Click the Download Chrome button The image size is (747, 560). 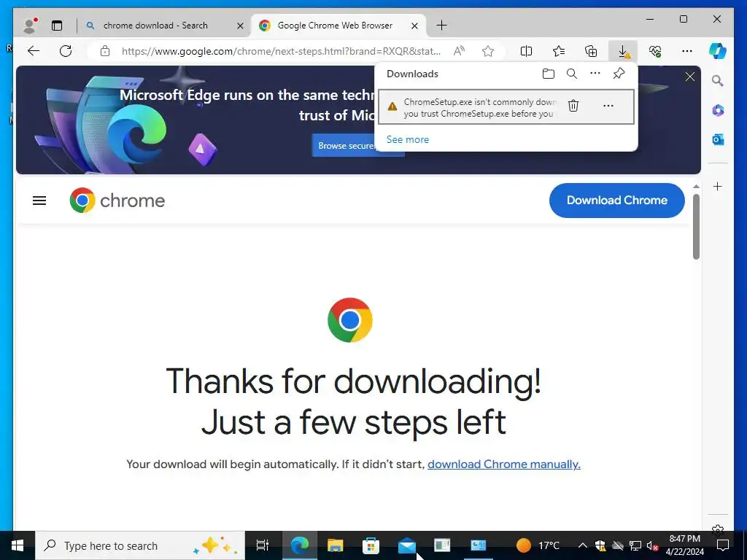click(x=617, y=201)
